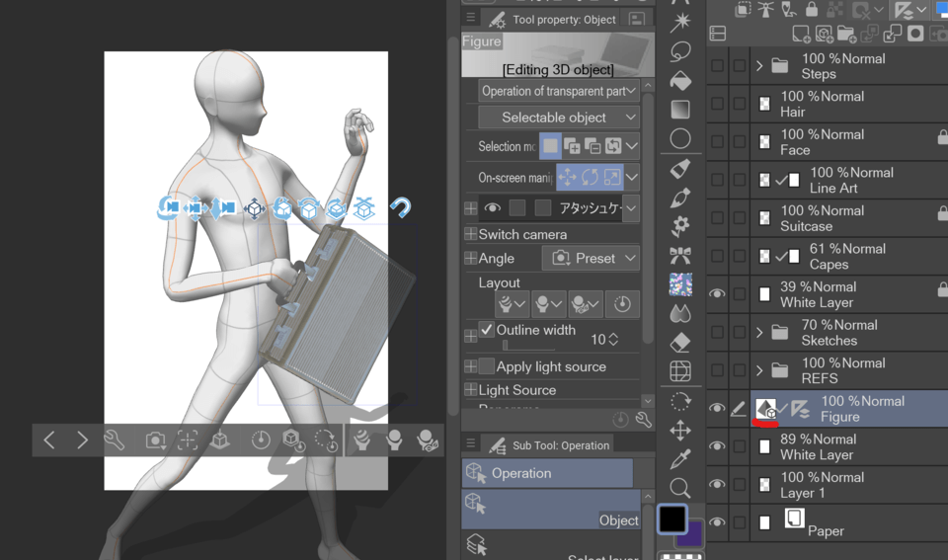The width and height of the screenshot is (948, 560).
Task: Click the Lock layer padlock icon
Action: [812, 9]
